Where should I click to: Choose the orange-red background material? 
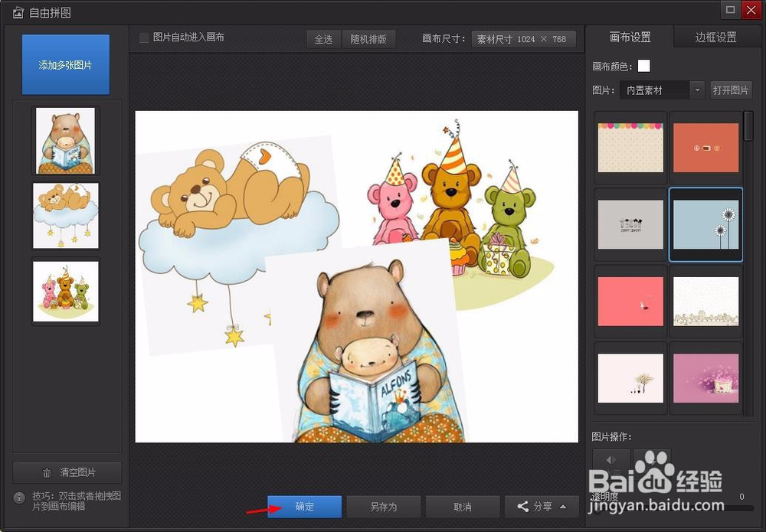(706, 148)
